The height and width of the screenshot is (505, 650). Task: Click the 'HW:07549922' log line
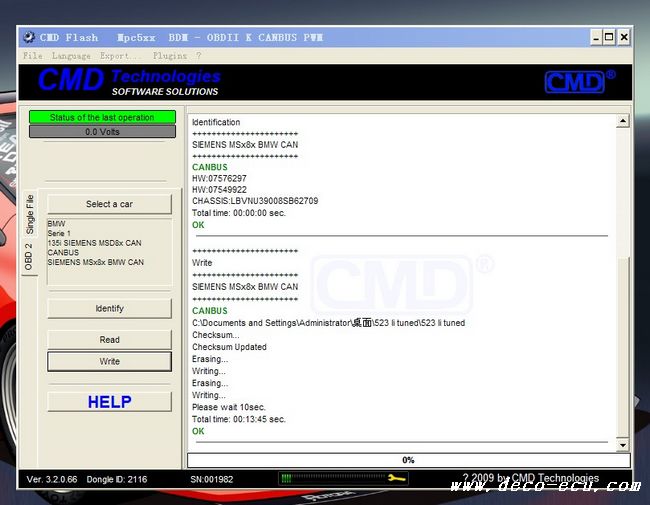click(x=219, y=190)
